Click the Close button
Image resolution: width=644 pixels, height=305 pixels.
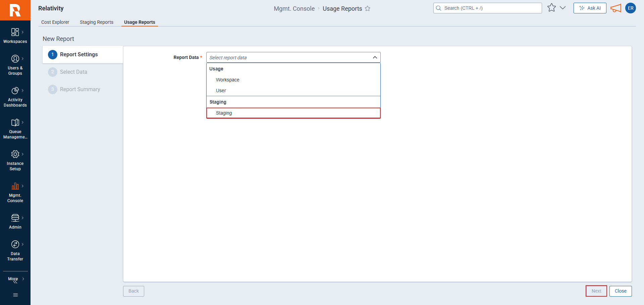(621, 291)
